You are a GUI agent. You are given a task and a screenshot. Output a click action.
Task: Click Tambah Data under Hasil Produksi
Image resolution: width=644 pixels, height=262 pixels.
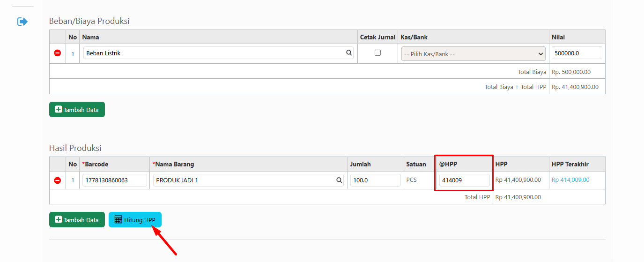77,220
